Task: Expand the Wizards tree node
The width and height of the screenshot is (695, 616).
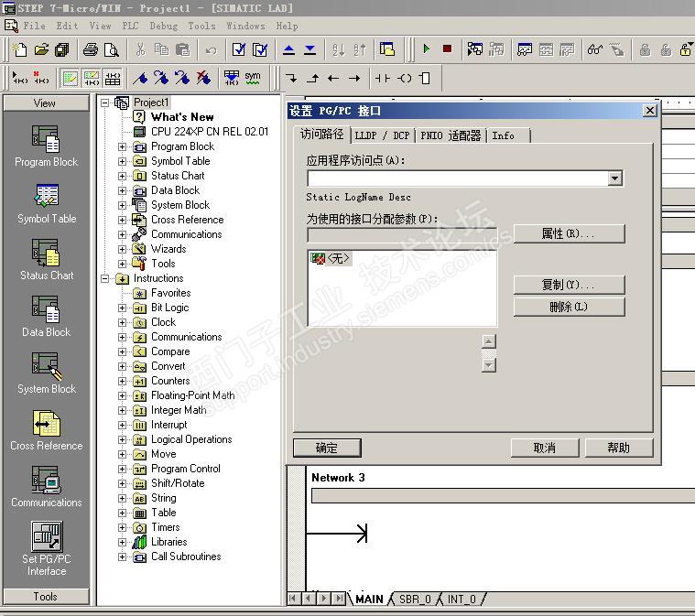Action: (122, 249)
